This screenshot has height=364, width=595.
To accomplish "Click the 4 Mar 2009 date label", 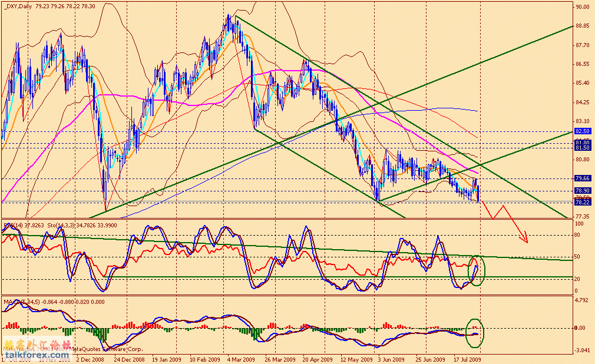I will (241, 359).
